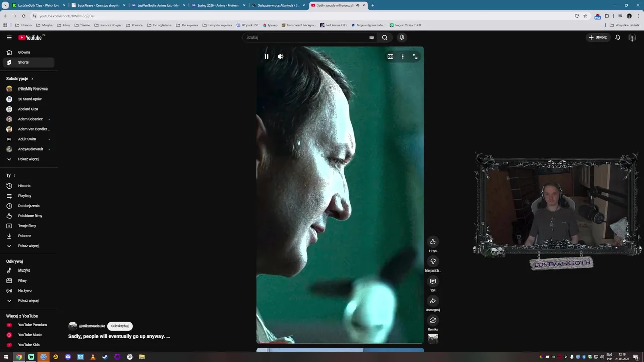Open the Chrome three-dot menu
The height and width of the screenshot is (362, 644).
coord(637,16)
